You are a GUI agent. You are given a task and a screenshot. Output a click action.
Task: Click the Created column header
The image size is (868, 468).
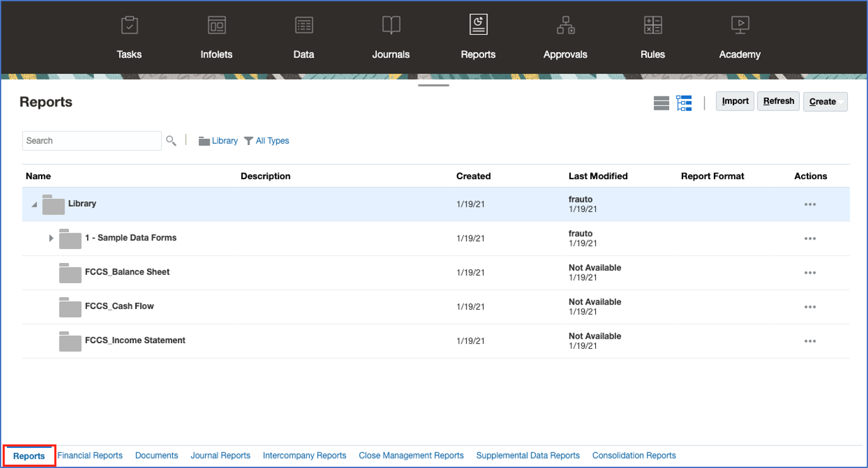point(473,176)
